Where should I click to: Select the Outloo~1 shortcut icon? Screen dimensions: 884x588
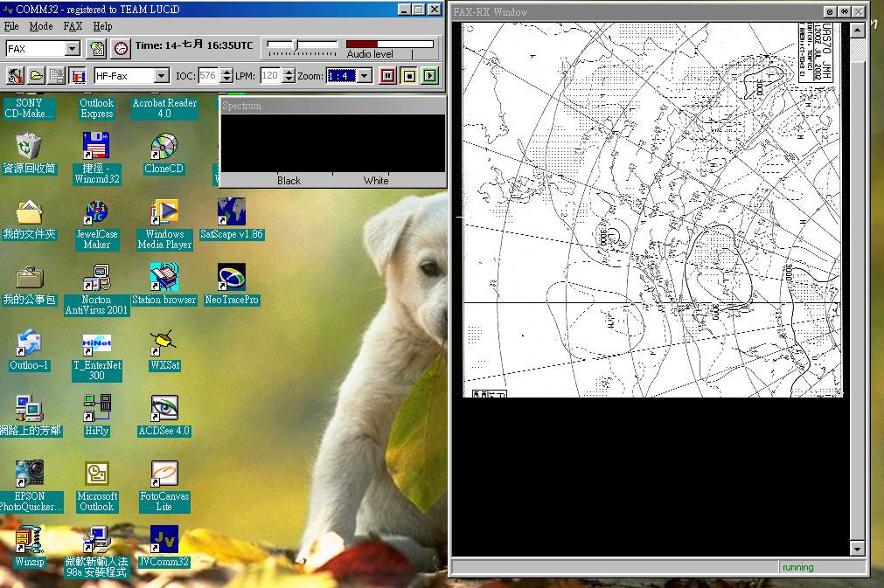29,349
